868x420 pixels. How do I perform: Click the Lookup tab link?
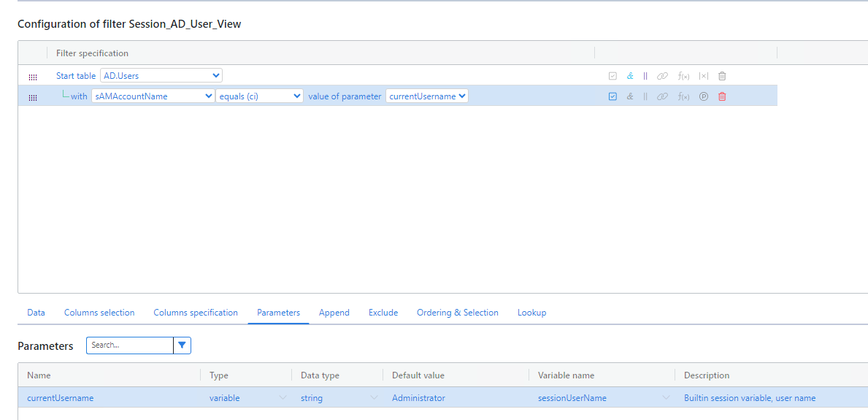coord(532,313)
